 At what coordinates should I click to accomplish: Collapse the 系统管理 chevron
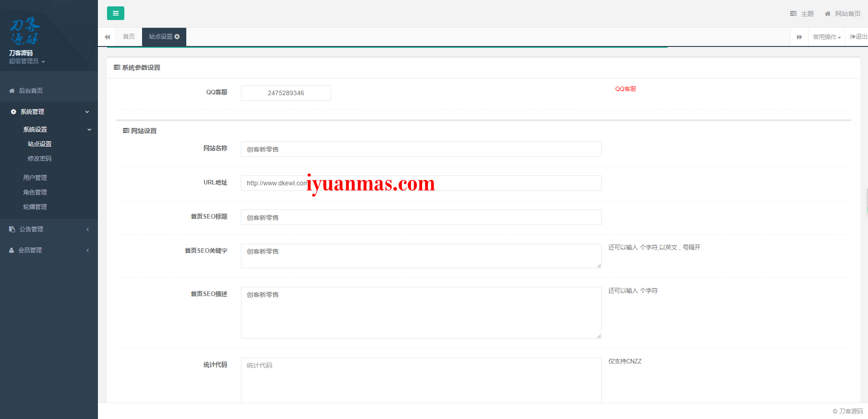click(87, 112)
